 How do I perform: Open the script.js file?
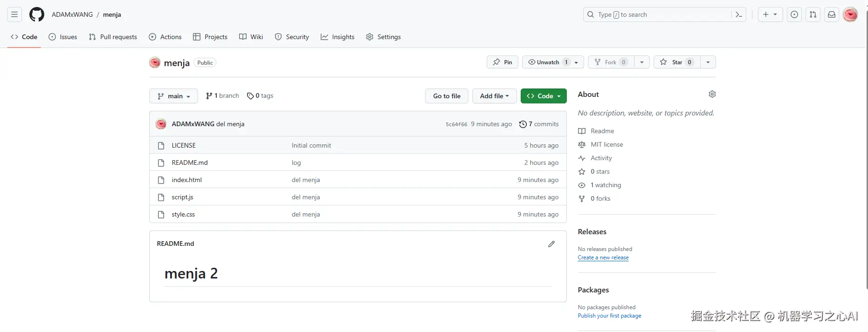click(x=182, y=197)
